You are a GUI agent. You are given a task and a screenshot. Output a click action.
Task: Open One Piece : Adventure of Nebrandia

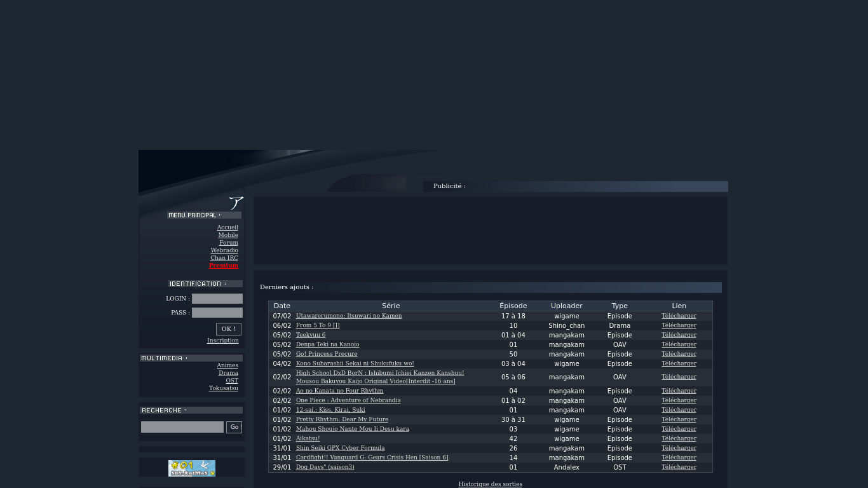pos(348,400)
